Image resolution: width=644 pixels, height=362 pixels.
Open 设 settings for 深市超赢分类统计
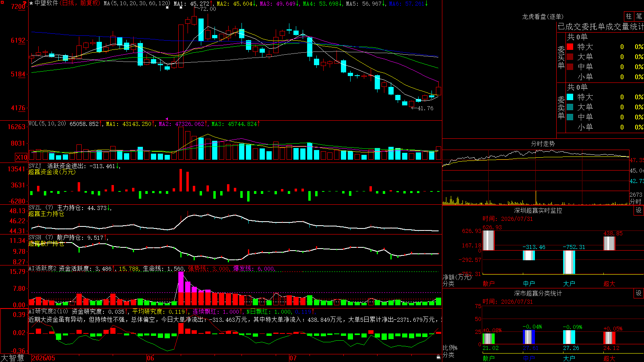coord(638,293)
